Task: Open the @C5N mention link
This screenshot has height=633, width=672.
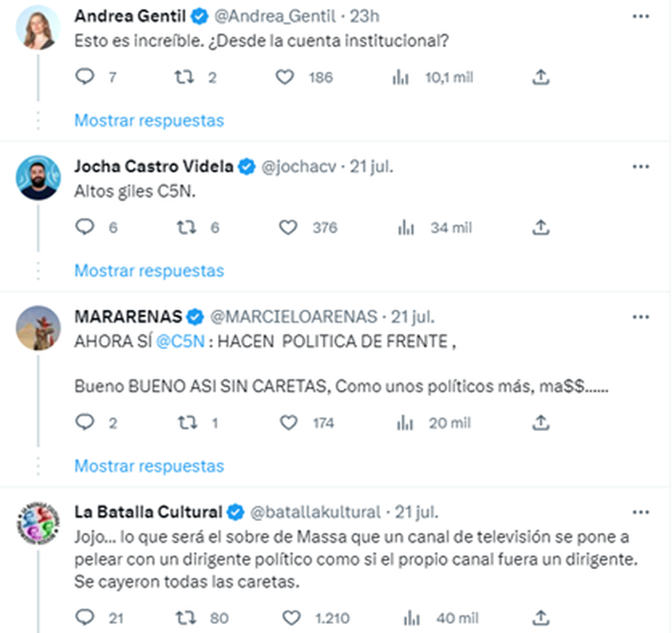Action: click(180, 341)
